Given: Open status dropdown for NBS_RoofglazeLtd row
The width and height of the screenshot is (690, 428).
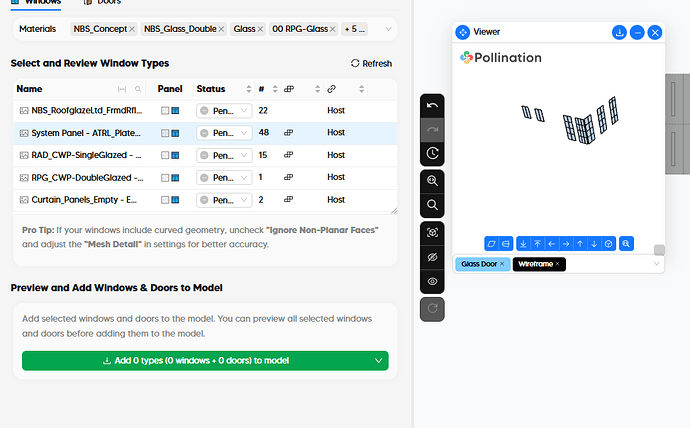Looking at the screenshot, I should point(224,111).
